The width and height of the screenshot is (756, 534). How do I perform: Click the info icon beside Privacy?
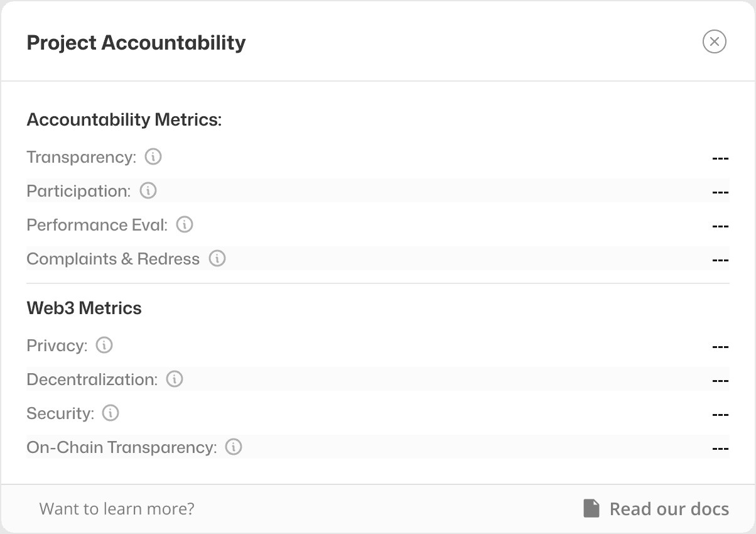104,345
